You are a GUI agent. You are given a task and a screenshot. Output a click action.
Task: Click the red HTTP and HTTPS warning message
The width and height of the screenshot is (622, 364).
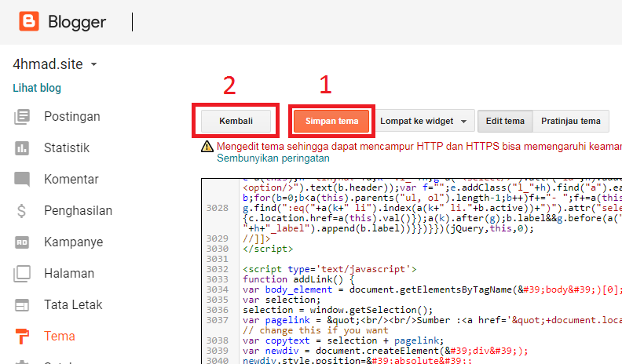[x=419, y=147]
